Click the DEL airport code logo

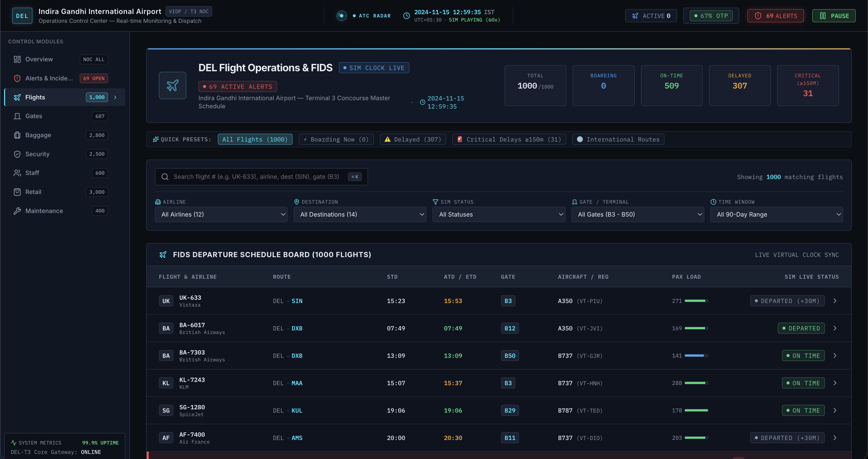pyautogui.click(x=22, y=16)
